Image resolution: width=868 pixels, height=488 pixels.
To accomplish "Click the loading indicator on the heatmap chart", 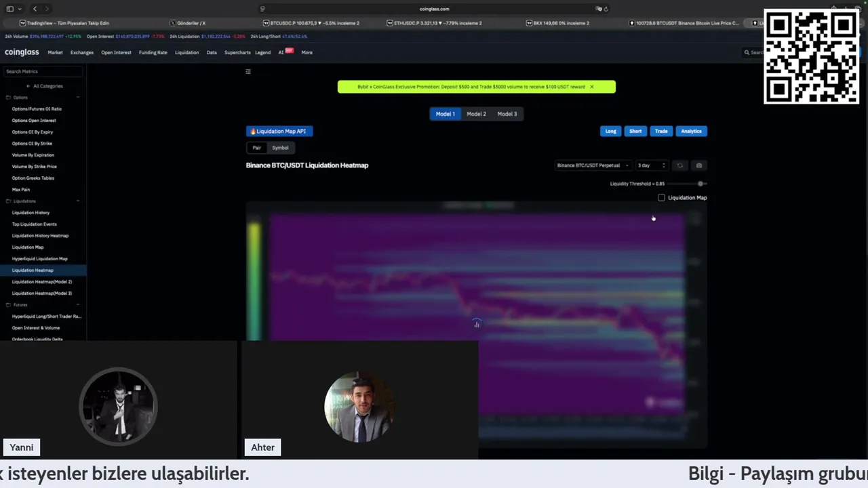I will pyautogui.click(x=477, y=324).
